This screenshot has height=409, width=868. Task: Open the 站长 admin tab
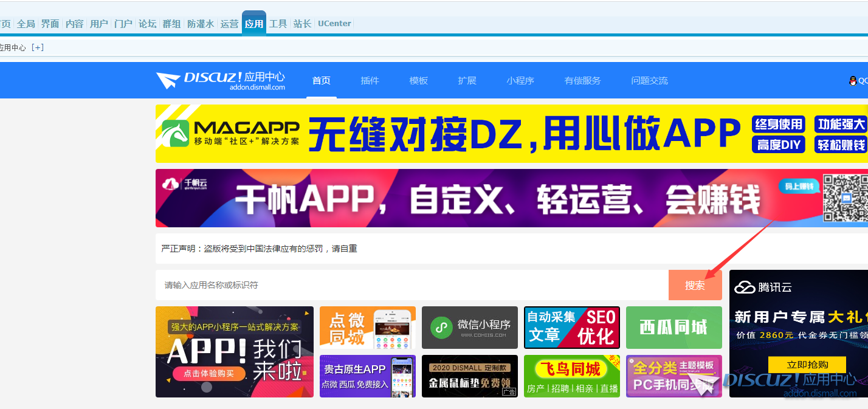pos(303,24)
